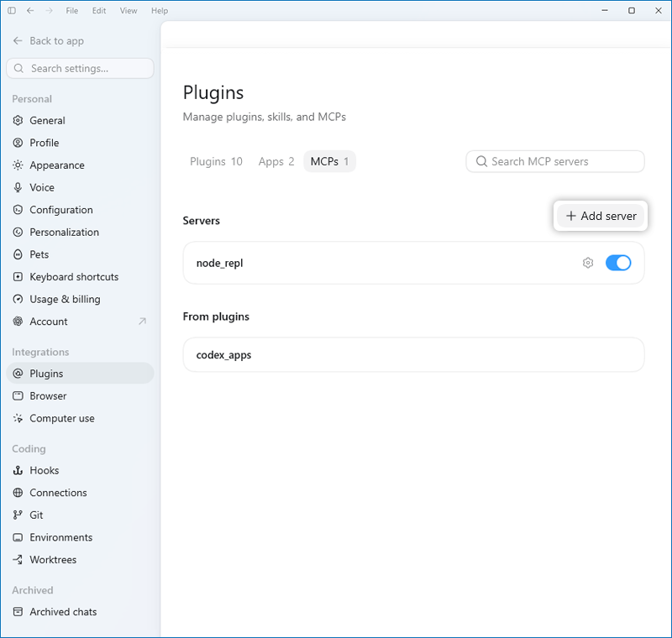Click the Pets icon
This screenshot has width=672, height=638.
point(18,254)
